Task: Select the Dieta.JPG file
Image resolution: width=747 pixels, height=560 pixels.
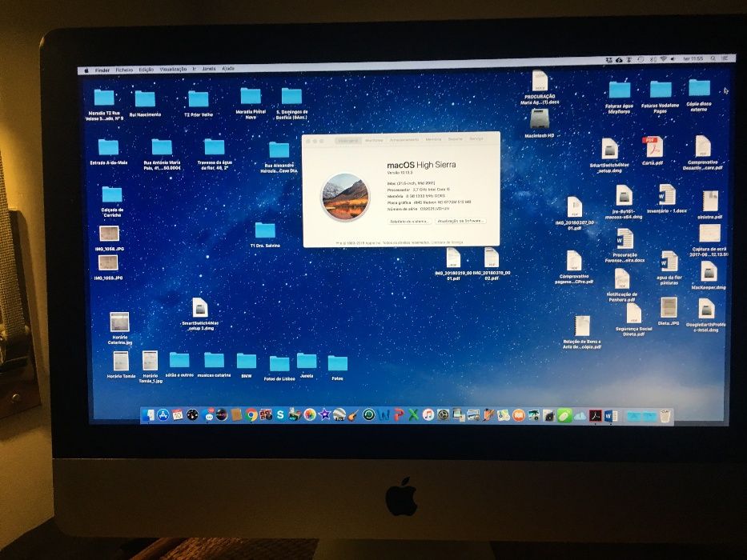Action: click(669, 311)
